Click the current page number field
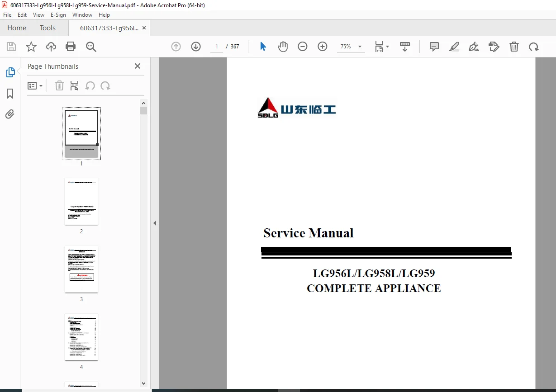 point(217,47)
